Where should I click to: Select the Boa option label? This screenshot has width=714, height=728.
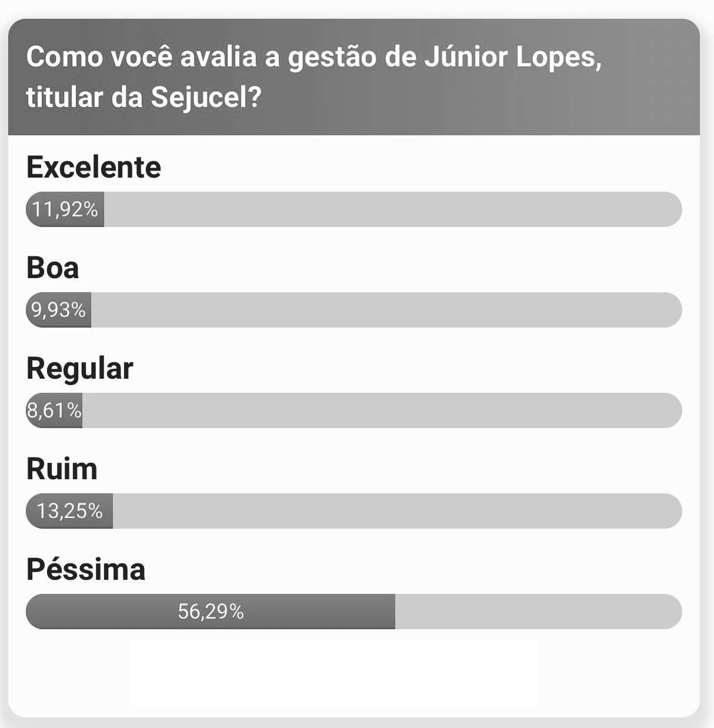(53, 268)
